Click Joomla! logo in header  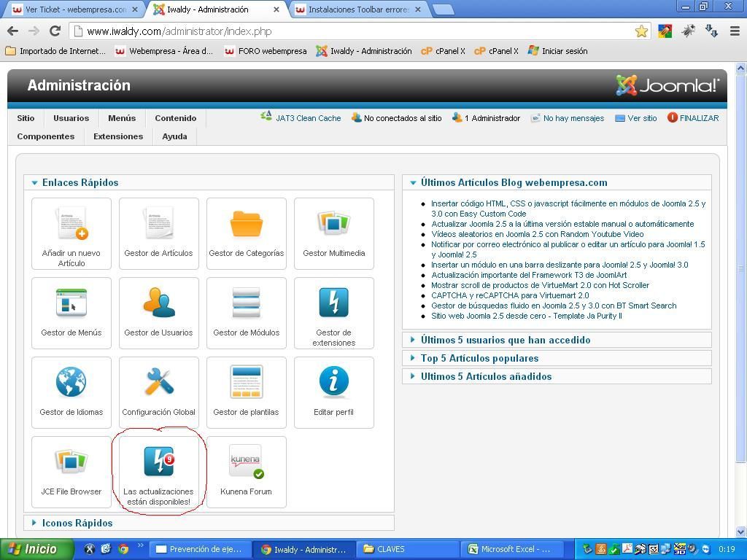pyautogui.click(x=667, y=85)
